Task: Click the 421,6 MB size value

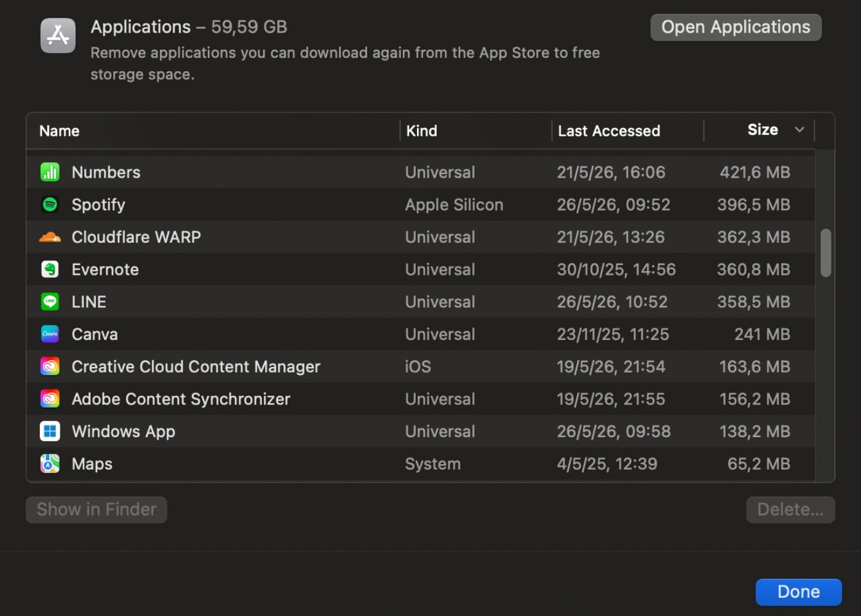Action: (x=755, y=172)
